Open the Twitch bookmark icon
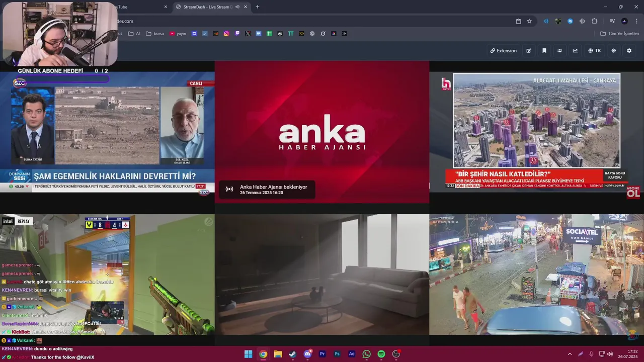644x362 pixels. pos(237,34)
